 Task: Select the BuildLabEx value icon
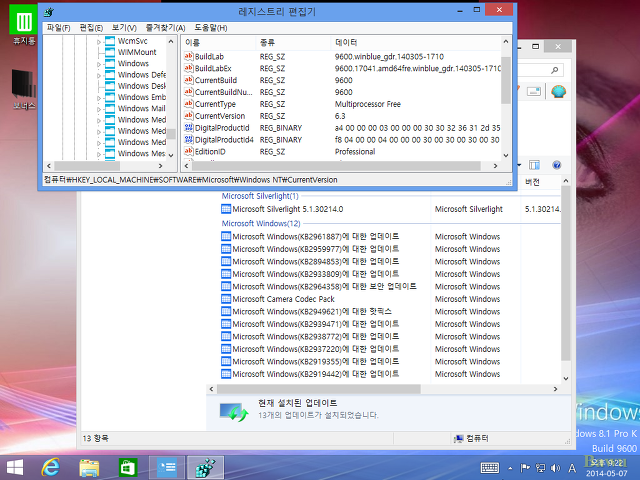click(188, 68)
